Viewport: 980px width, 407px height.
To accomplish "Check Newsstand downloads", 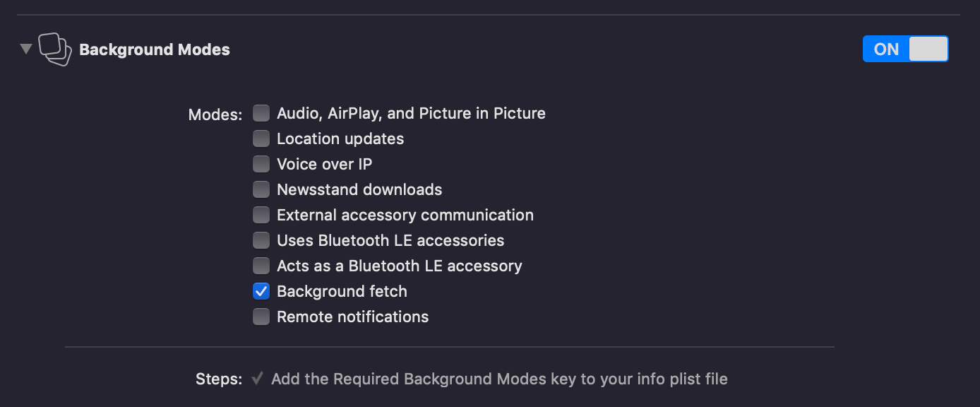I will tap(261, 189).
